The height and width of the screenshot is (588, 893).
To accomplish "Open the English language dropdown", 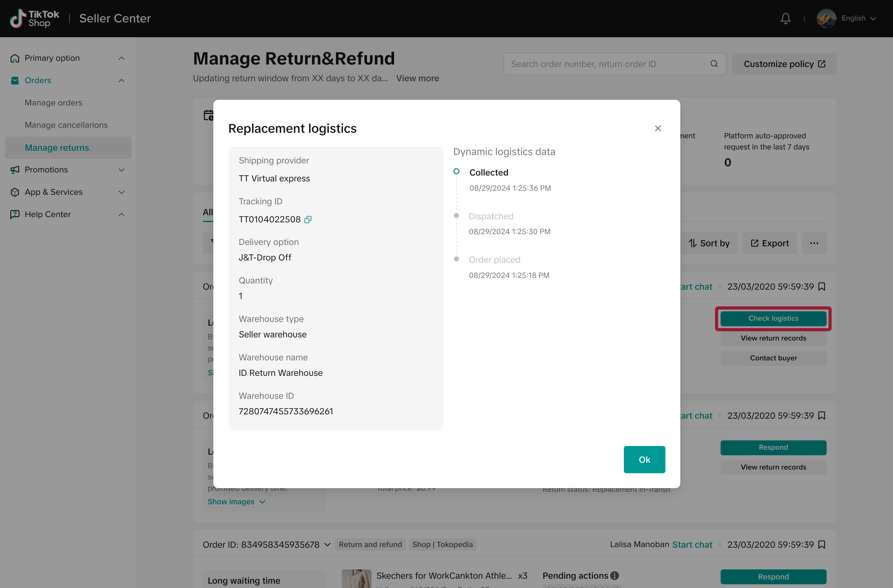I will (x=858, y=18).
